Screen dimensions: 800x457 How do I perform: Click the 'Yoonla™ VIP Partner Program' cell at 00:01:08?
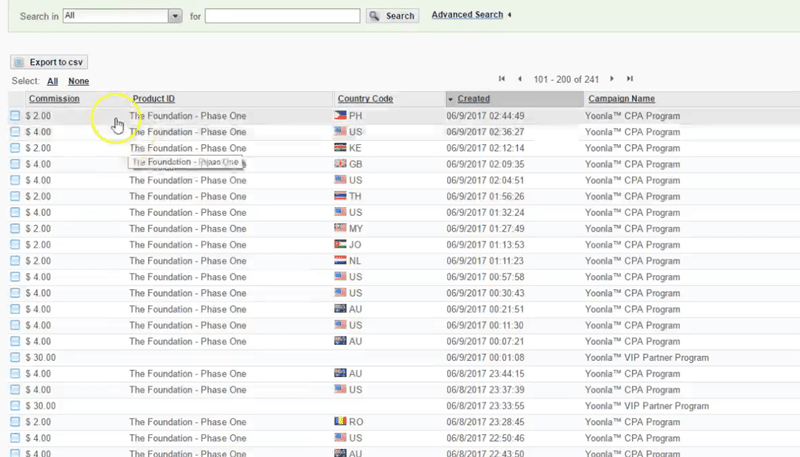coord(647,358)
